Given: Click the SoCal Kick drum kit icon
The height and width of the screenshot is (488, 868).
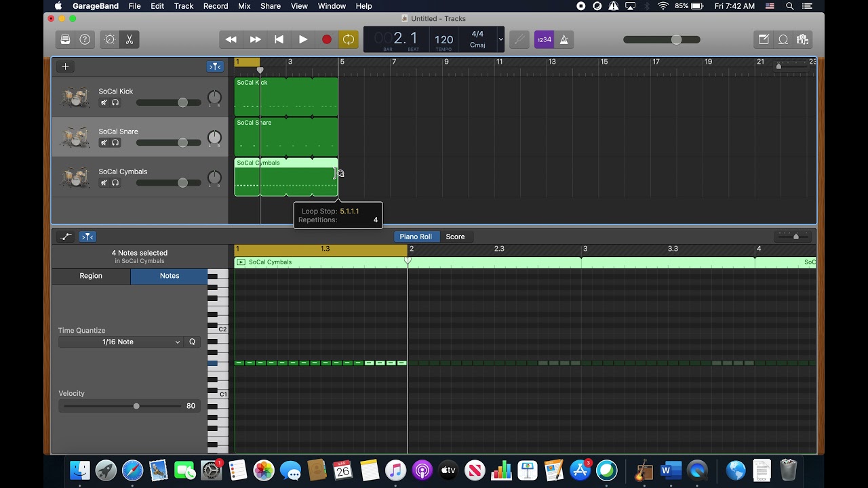Looking at the screenshot, I should tap(75, 97).
